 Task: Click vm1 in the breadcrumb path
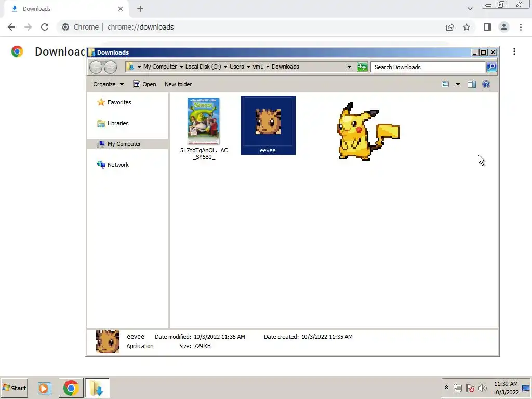coord(258,66)
